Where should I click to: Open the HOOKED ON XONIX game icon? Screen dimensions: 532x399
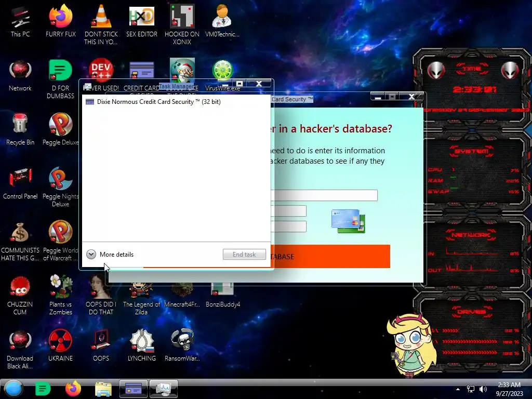pyautogui.click(x=182, y=25)
